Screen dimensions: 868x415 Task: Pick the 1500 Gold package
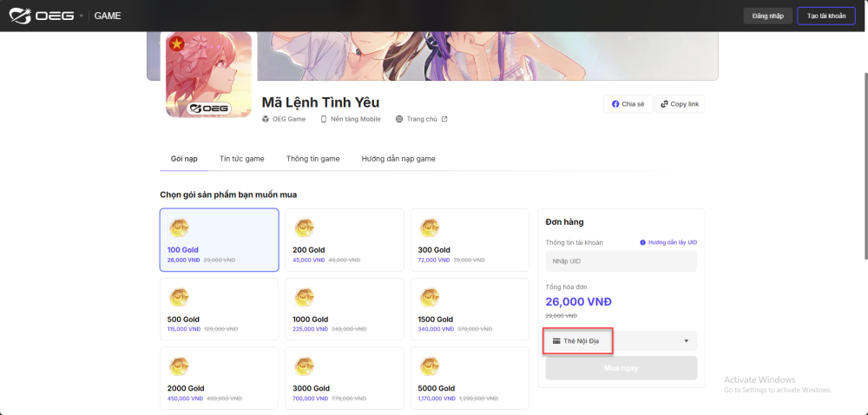pos(469,309)
